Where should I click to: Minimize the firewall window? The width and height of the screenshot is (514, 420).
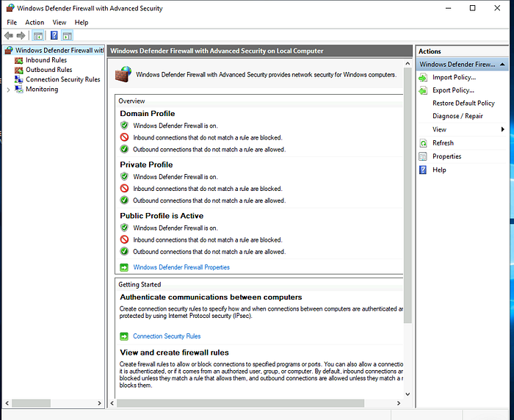[x=448, y=8]
